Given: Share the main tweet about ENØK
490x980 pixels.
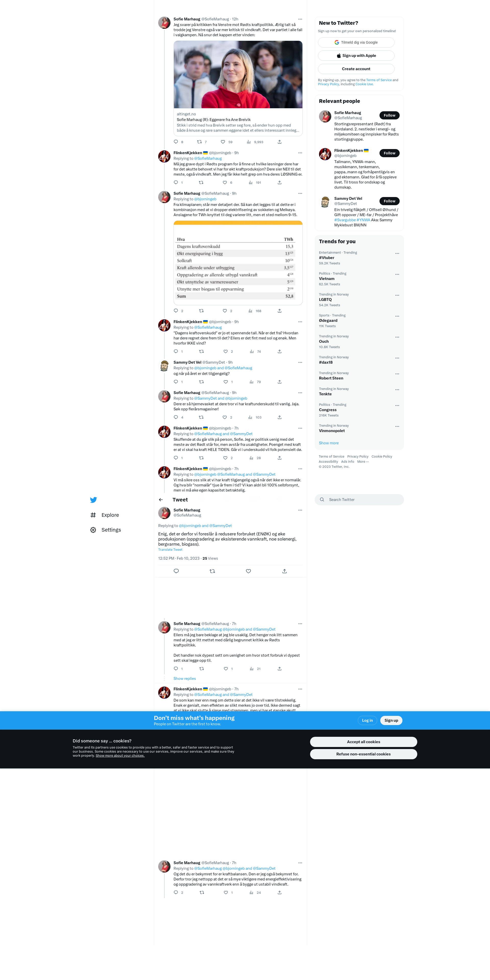Looking at the screenshot, I should coord(285,571).
